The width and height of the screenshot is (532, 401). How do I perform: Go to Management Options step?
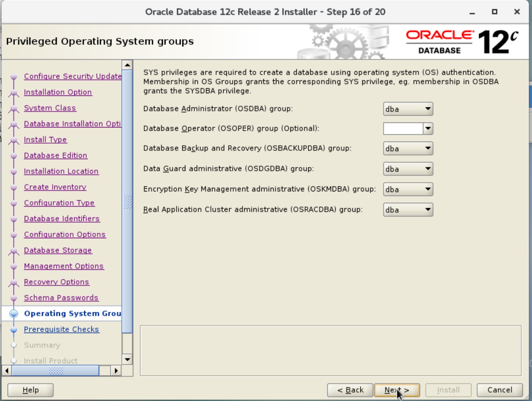click(x=64, y=266)
